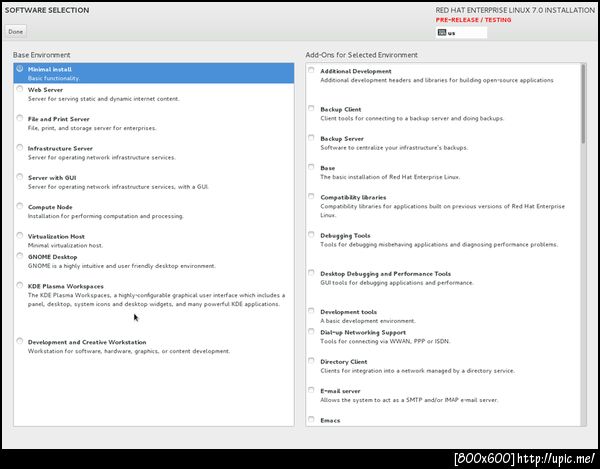Choose Web Server base environment radio
600x469 pixels.
(20, 89)
